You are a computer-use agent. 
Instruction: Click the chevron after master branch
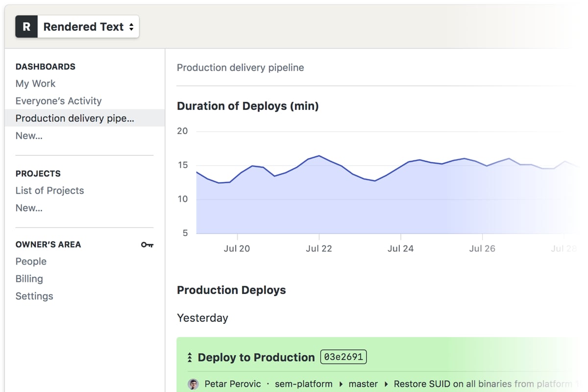(386, 384)
